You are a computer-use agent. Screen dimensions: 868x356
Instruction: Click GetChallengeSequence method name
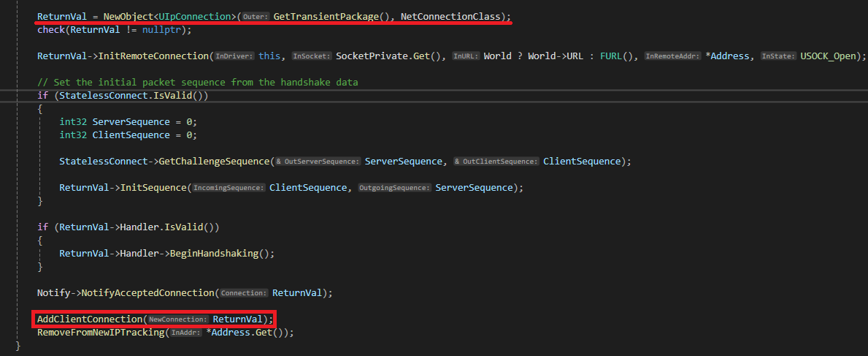point(214,162)
